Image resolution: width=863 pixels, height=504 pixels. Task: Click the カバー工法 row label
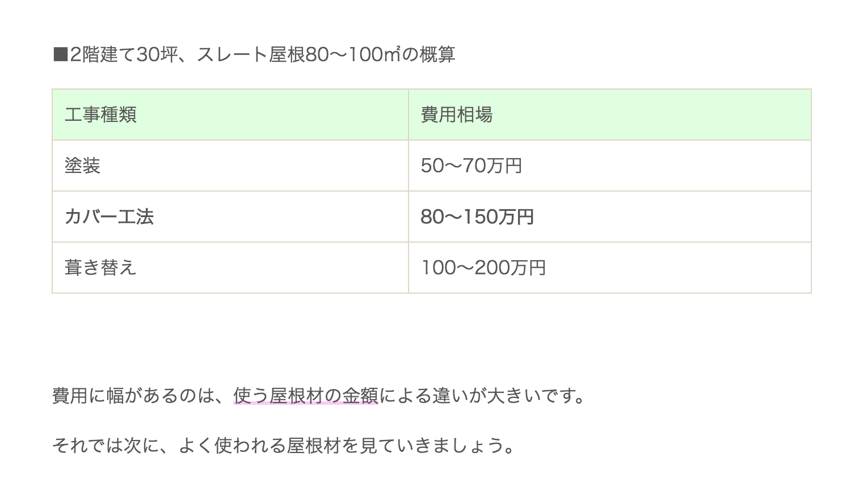(x=109, y=217)
